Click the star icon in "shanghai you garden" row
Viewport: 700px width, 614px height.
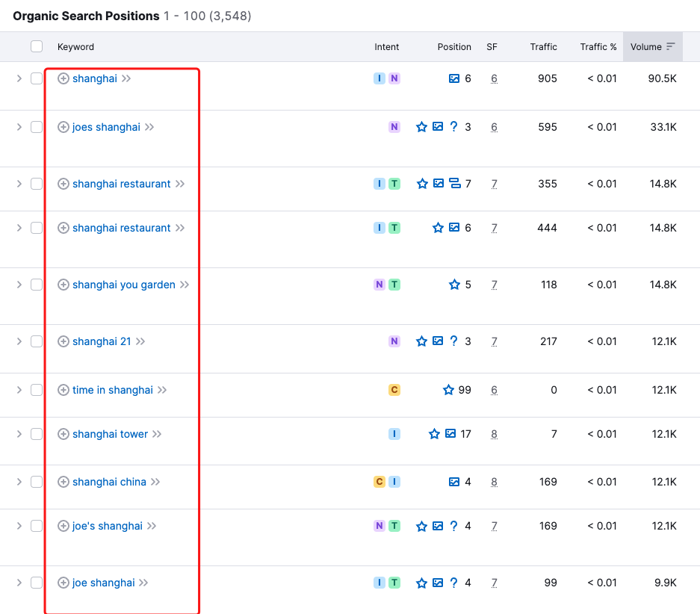tap(454, 285)
